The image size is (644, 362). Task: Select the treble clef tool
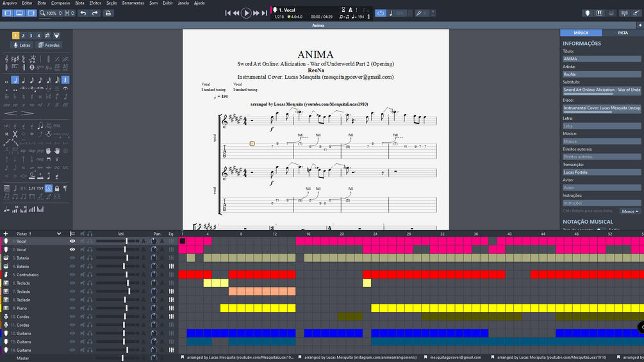coord(6,59)
